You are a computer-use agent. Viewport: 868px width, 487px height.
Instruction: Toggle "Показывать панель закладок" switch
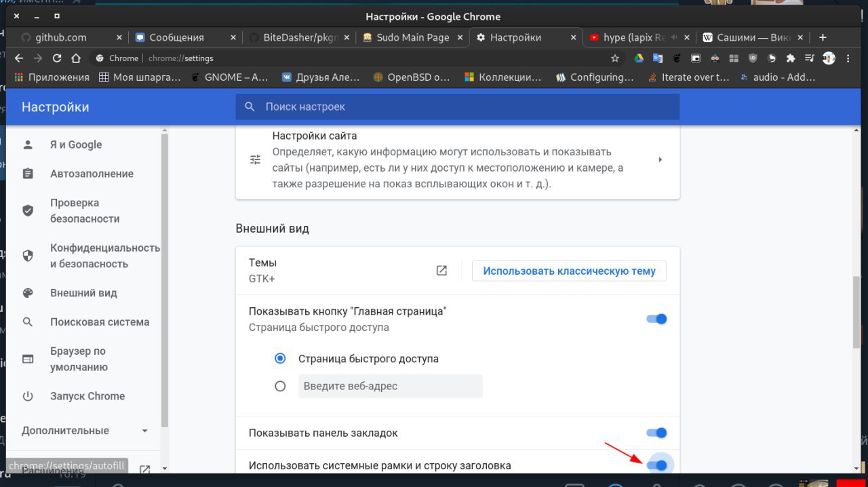click(x=657, y=433)
